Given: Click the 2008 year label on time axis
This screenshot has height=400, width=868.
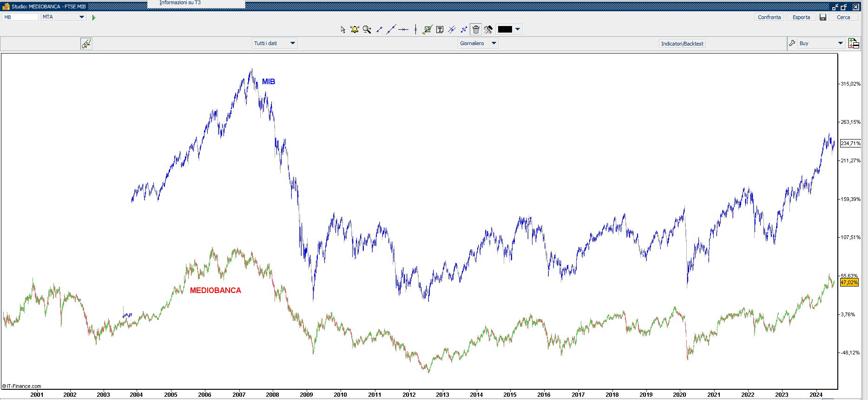Looking at the screenshot, I should tap(272, 394).
